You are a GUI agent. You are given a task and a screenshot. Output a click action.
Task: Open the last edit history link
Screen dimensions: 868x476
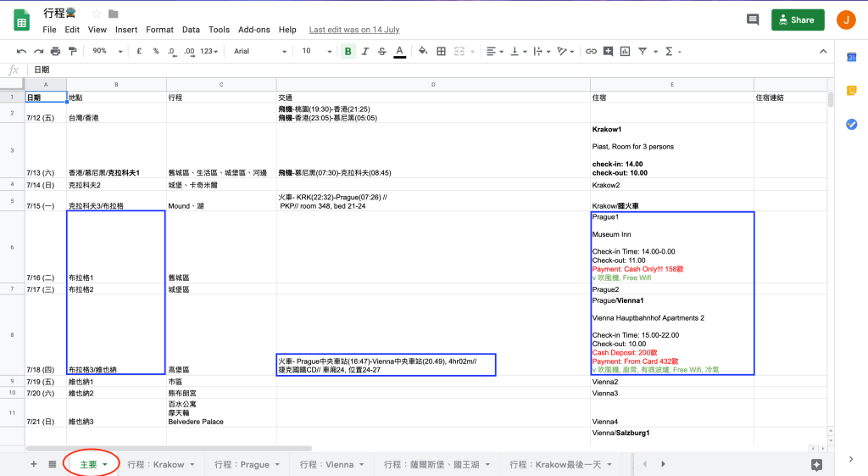coord(353,30)
